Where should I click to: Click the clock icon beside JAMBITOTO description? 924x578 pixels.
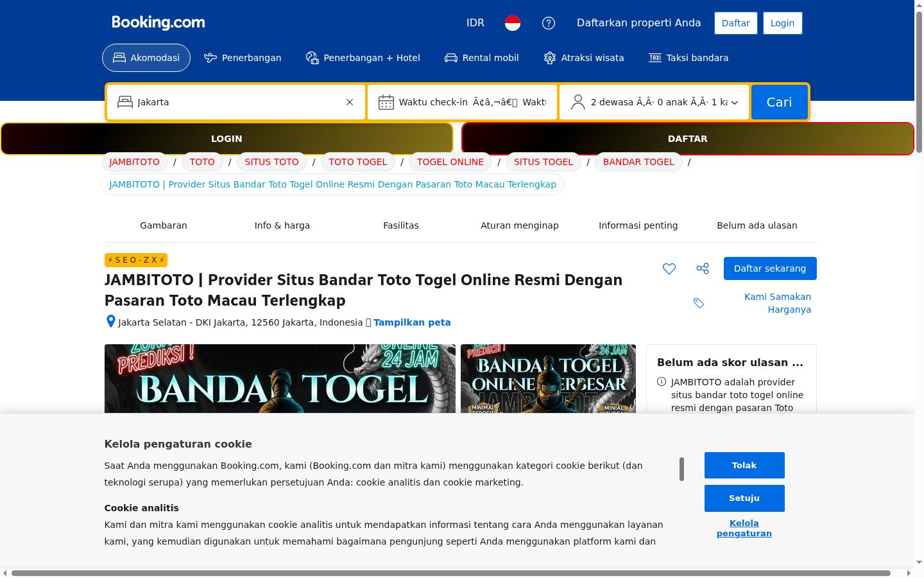coord(662,381)
